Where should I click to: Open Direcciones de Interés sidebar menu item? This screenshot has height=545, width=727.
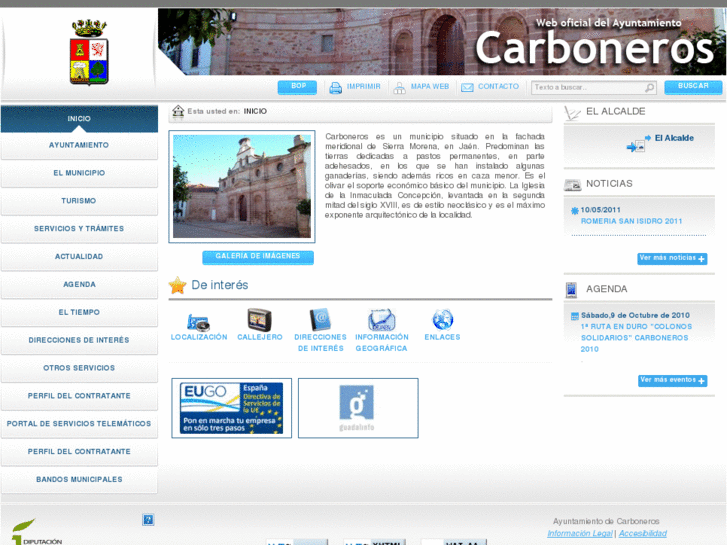(79, 340)
